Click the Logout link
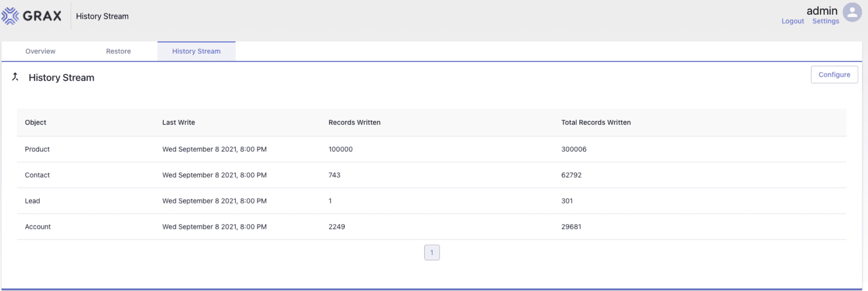The width and height of the screenshot is (868, 291). tap(792, 21)
